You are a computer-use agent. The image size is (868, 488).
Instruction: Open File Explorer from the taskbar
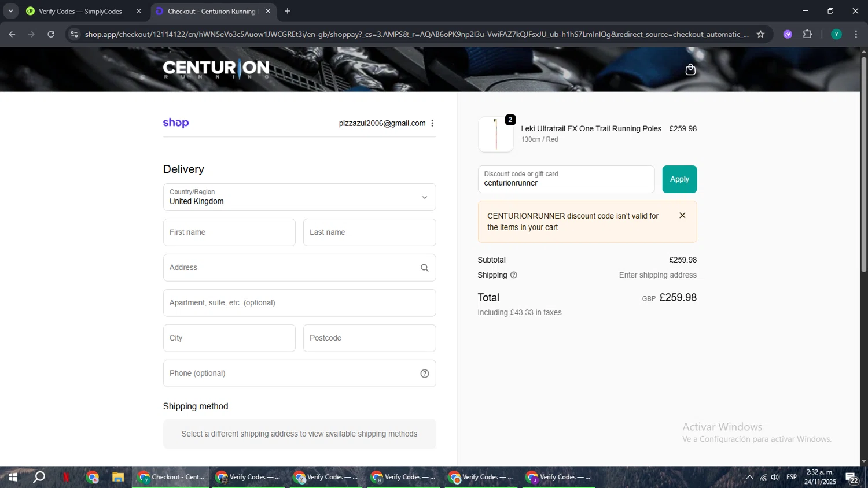[x=118, y=477]
